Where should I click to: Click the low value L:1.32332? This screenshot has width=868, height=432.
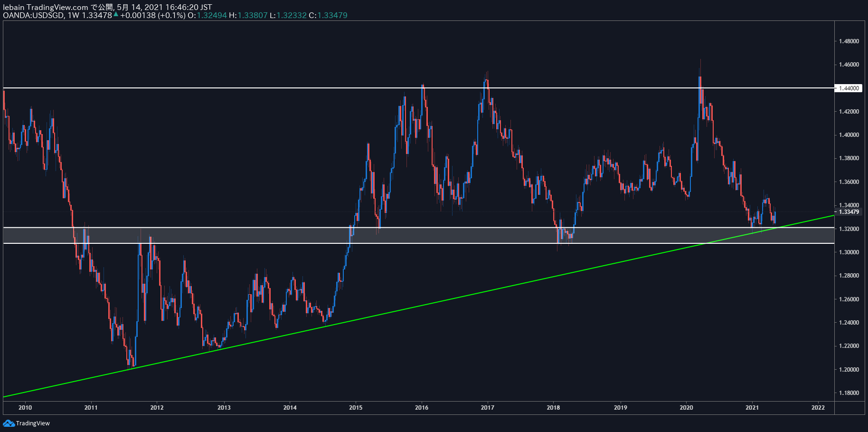288,15
